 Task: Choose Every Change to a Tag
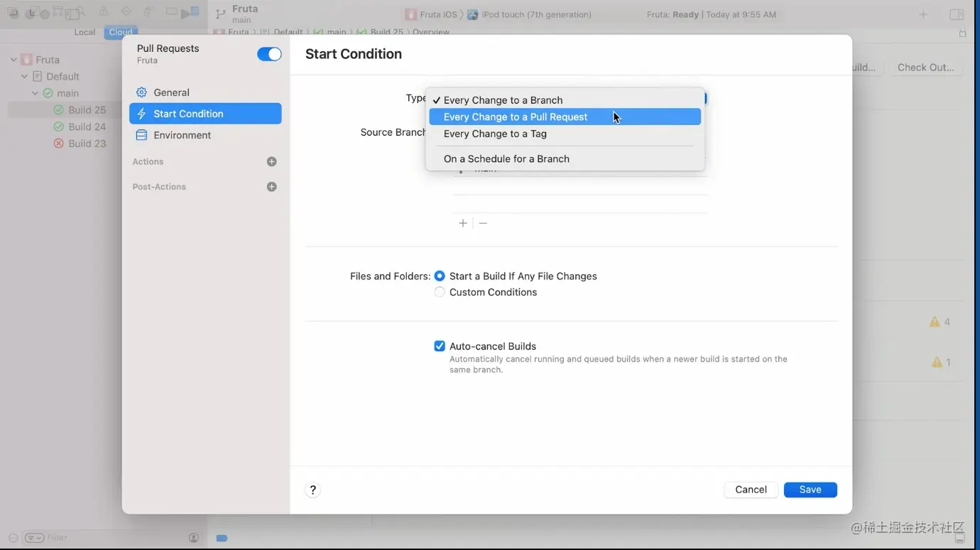565,134
